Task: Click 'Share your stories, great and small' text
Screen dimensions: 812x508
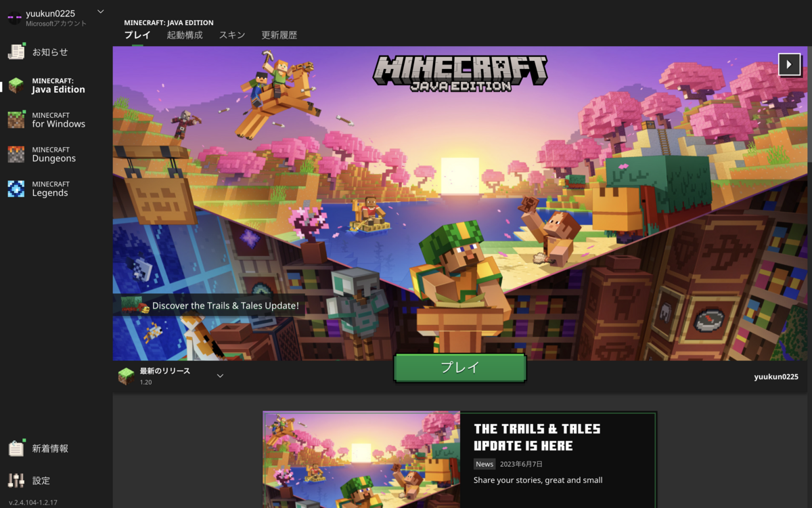Action: (538, 480)
